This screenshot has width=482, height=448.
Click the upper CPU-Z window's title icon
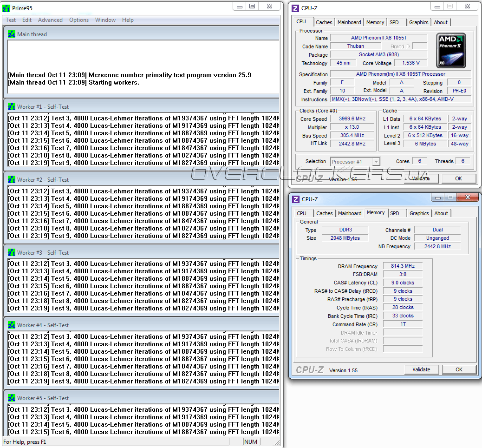click(x=295, y=8)
